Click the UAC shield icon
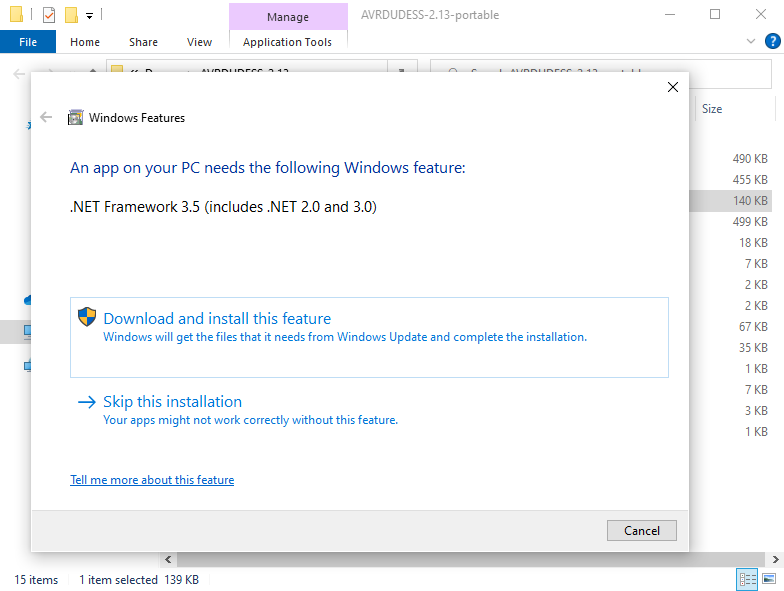Viewport: 784px width, 591px height. (x=86, y=317)
